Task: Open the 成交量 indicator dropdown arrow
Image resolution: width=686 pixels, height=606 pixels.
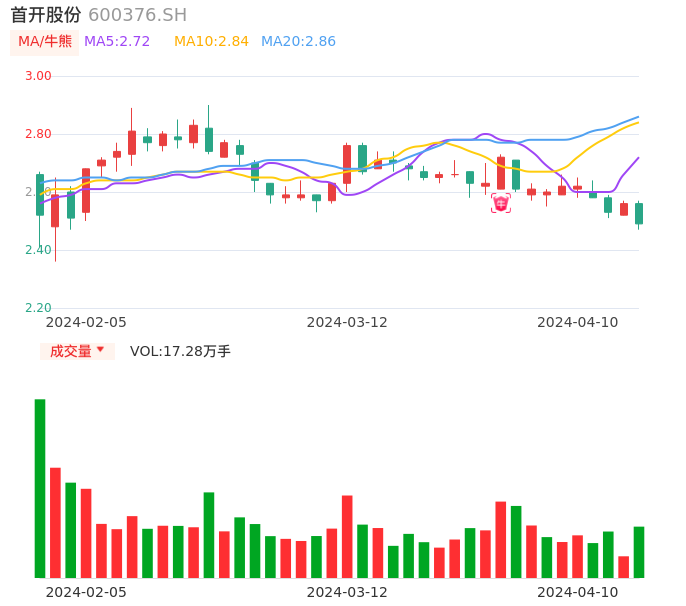Action: click(x=100, y=351)
